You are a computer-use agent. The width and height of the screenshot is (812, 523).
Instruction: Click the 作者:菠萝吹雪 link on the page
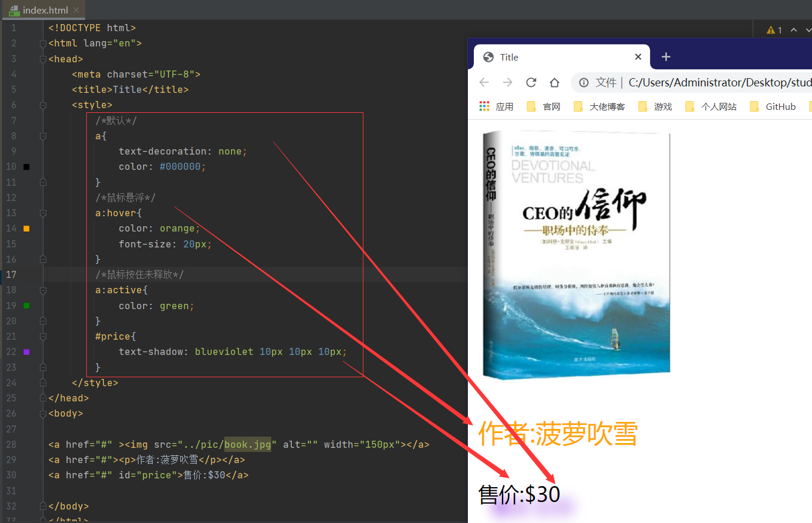(558, 434)
